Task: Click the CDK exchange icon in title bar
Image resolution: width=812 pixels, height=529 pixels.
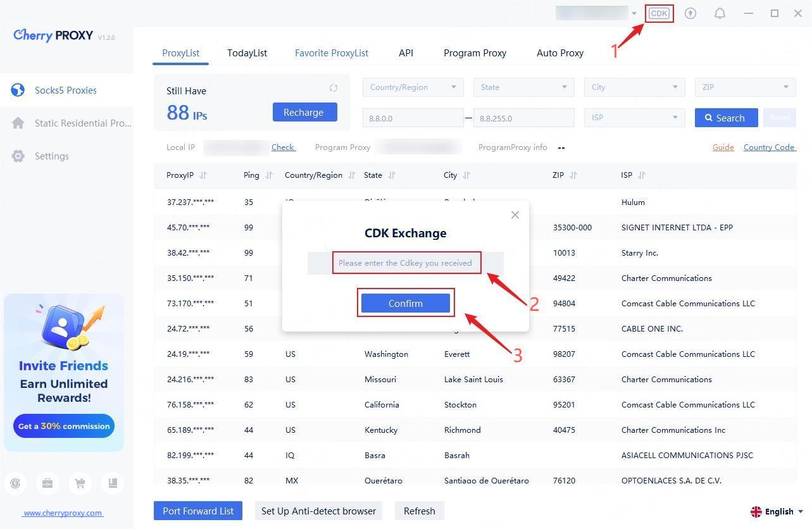Action: click(659, 13)
